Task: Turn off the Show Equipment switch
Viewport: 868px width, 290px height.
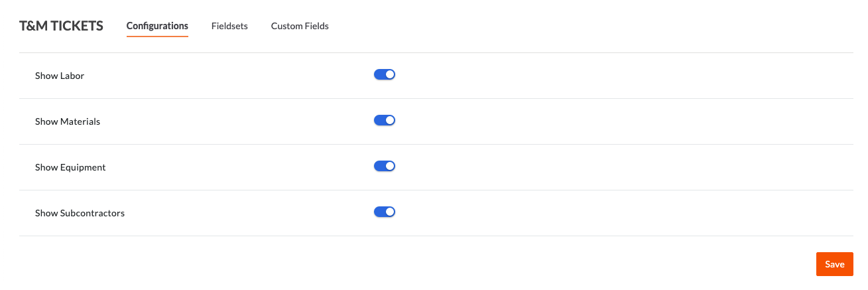Action: coord(385,167)
